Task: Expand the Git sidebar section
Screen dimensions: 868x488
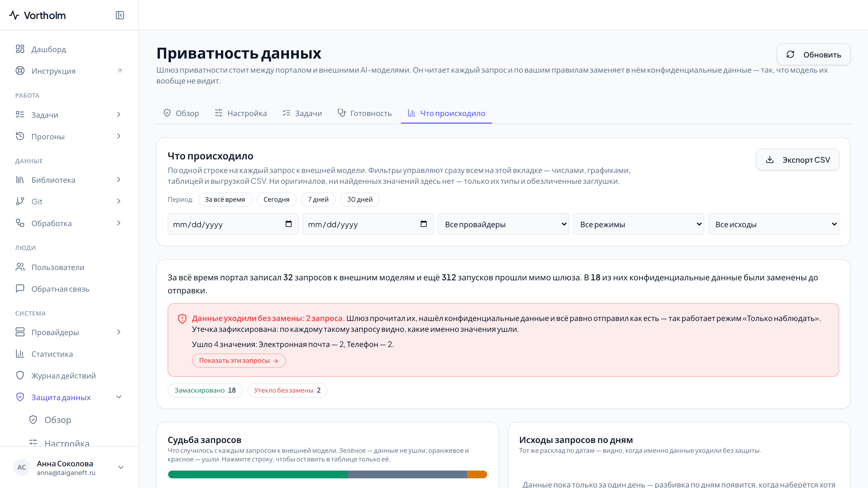Action: (x=119, y=201)
